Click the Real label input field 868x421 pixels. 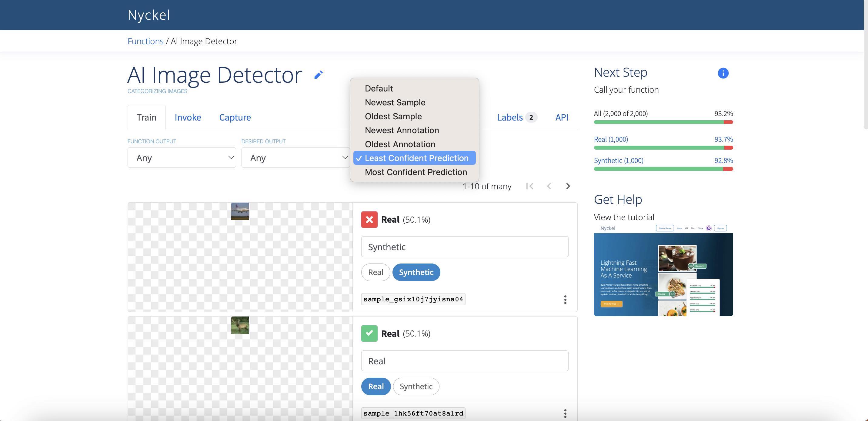465,361
